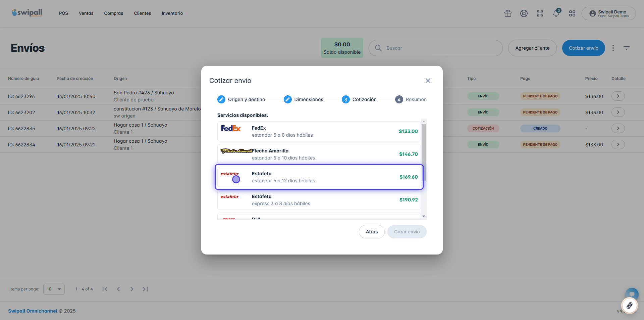Choose Estafeta estandar service at $169.60
The height and width of the screenshot is (320, 644).
pos(319,177)
